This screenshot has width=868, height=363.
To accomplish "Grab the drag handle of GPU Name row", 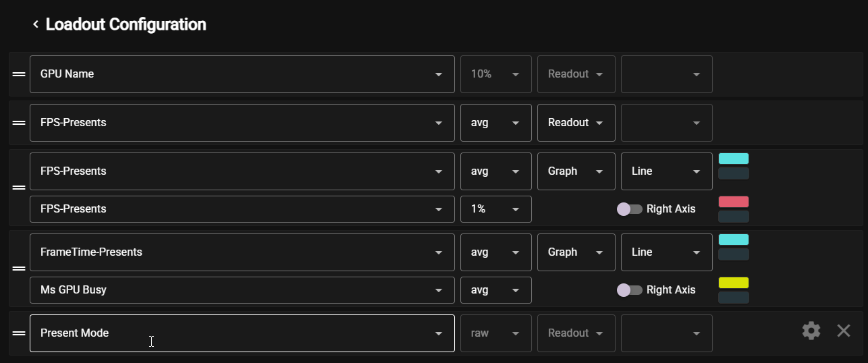I will (x=19, y=74).
